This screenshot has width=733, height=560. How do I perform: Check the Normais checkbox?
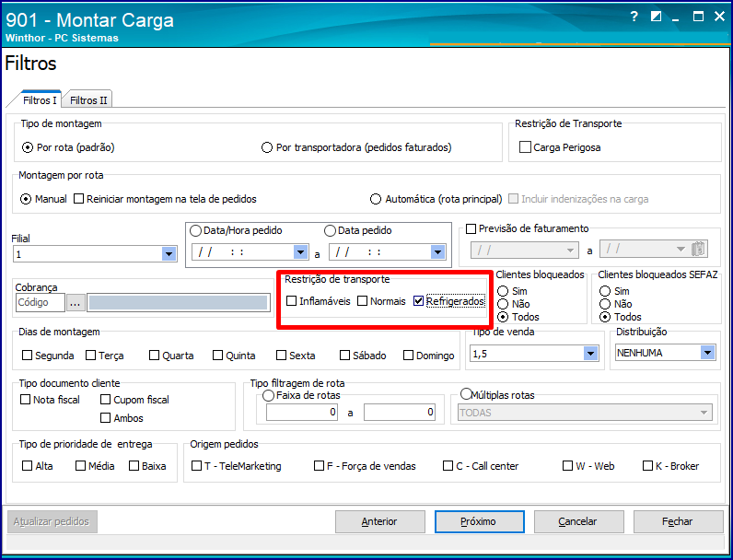(x=362, y=300)
